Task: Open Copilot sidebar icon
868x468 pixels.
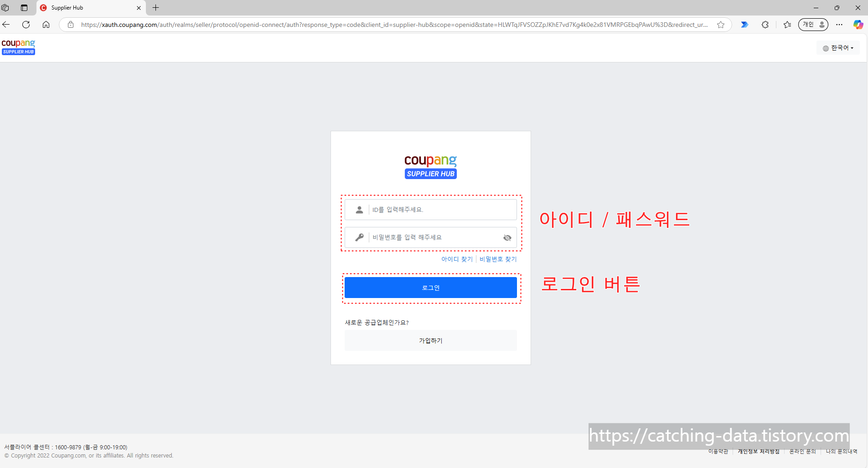Action: point(858,25)
